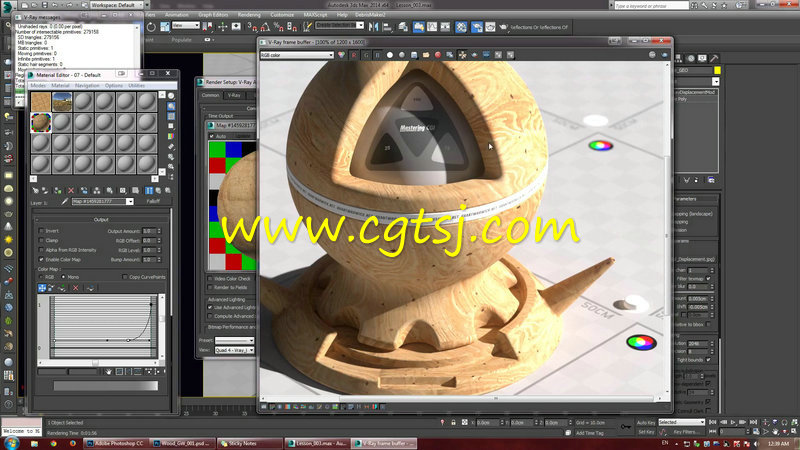Delete point icon in Color Map curve toolbar
This screenshot has width=800, height=450.
[x=76, y=288]
